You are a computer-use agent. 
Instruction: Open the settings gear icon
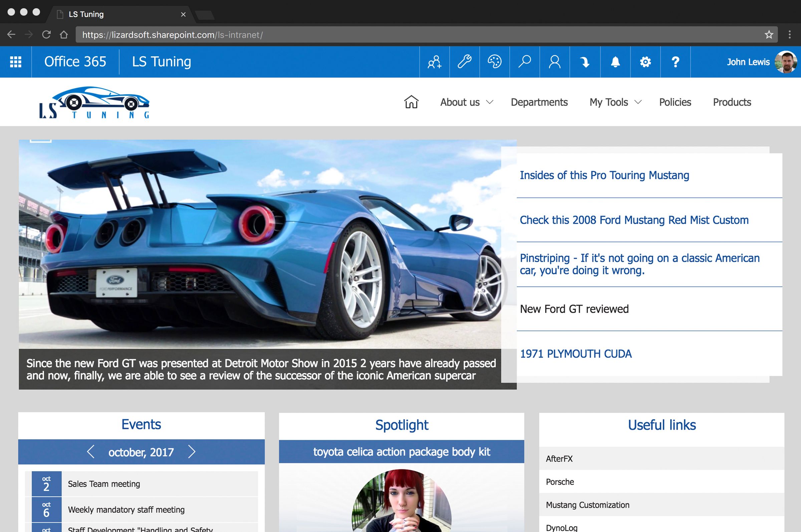click(645, 62)
